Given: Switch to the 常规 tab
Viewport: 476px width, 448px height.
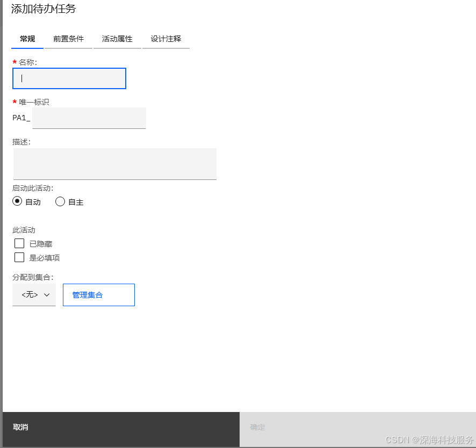Looking at the screenshot, I should click(27, 39).
